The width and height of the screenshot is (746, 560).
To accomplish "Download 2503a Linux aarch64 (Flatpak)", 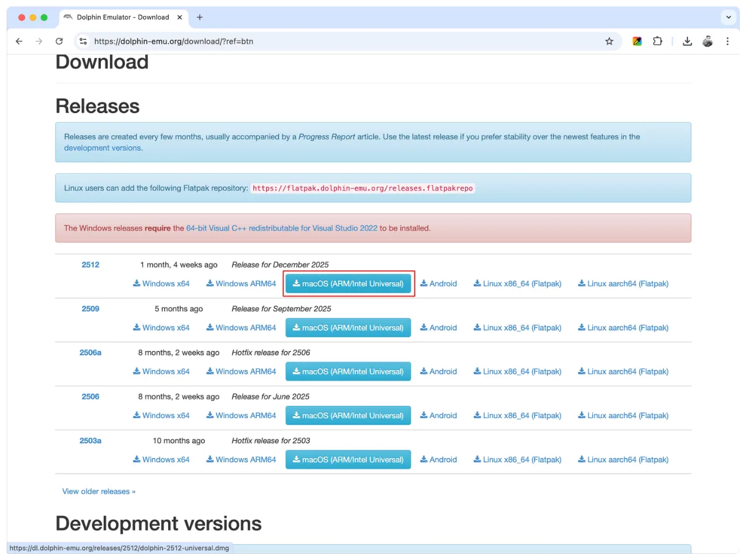I will (623, 460).
